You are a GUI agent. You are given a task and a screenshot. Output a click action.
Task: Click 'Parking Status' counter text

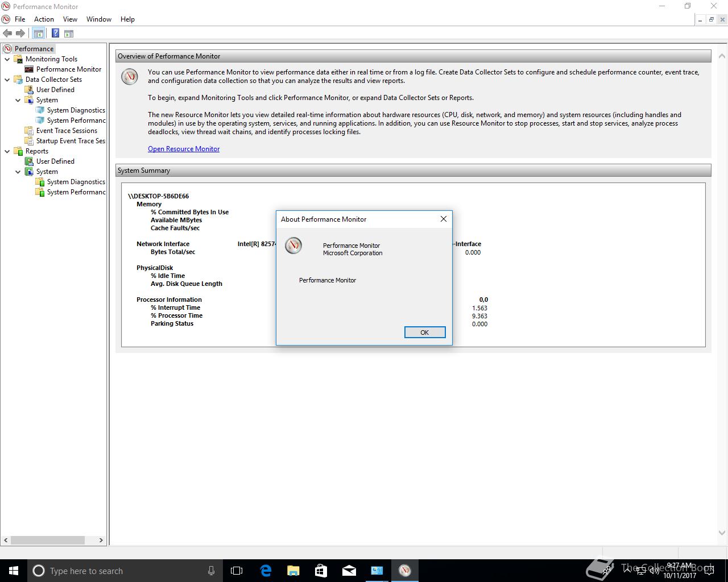click(172, 323)
